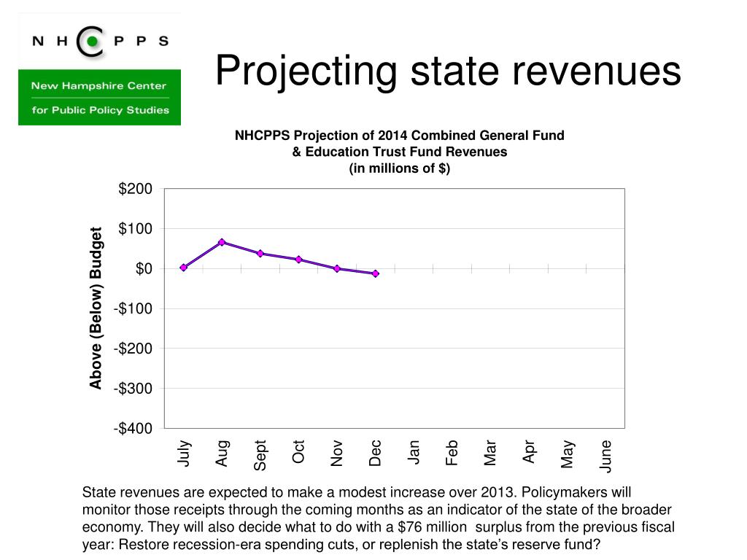The width and height of the screenshot is (747, 560).
Task: Click the Sept data point marker
Action: coord(260,254)
